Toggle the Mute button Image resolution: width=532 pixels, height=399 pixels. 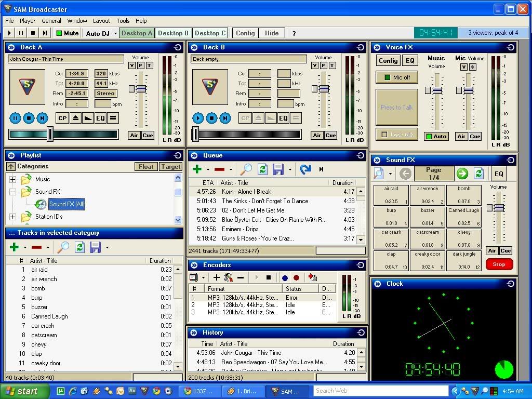68,33
